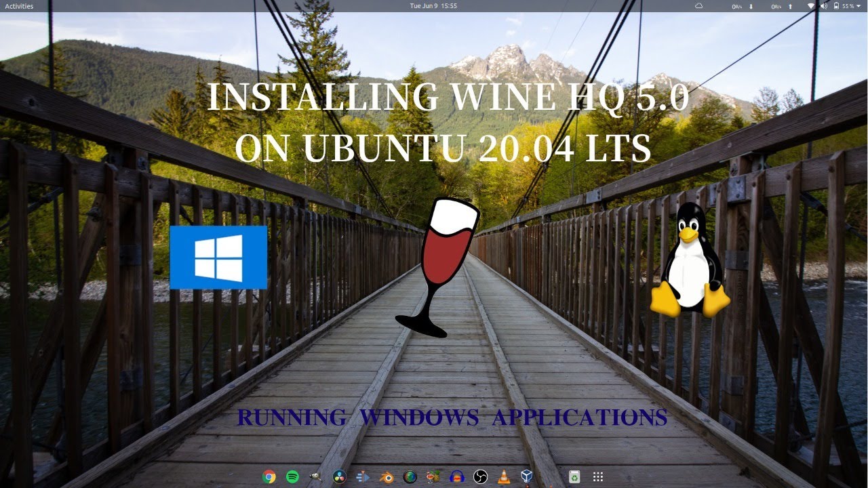Open the date and time calendar menu
This screenshot has height=488, width=868.
pyautogui.click(x=434, y=5)
